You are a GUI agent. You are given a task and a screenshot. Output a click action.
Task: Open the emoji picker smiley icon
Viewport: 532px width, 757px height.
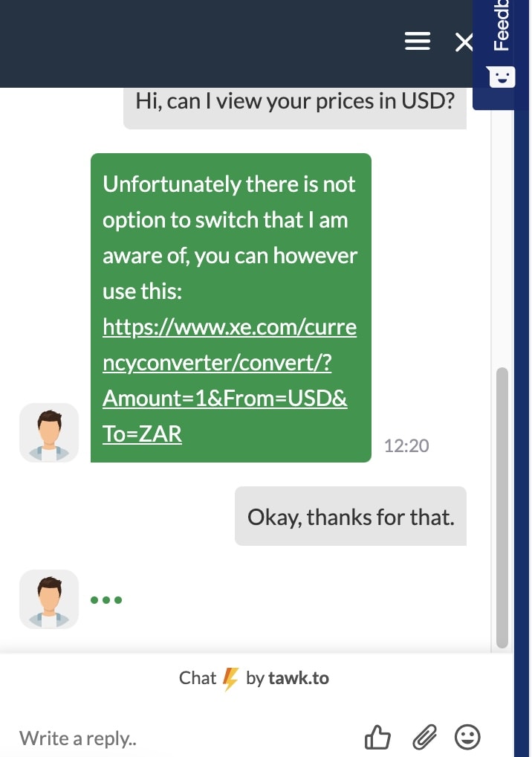[467, 737]
